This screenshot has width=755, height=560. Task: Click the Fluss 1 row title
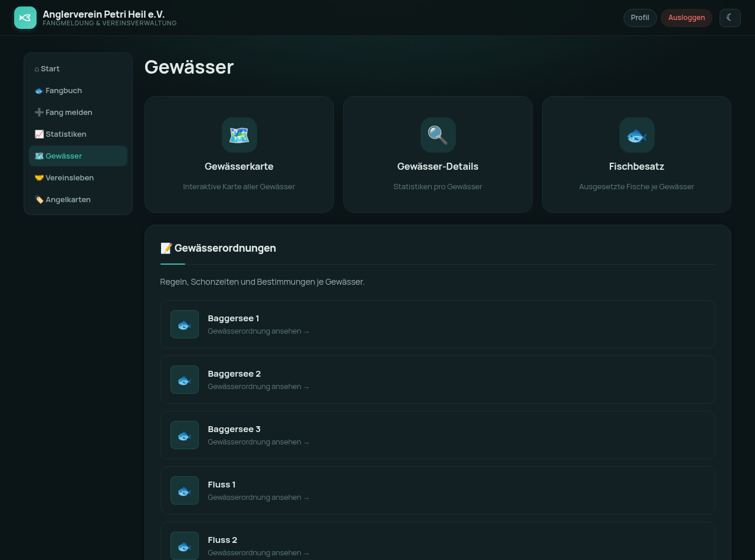coord(222,485)
